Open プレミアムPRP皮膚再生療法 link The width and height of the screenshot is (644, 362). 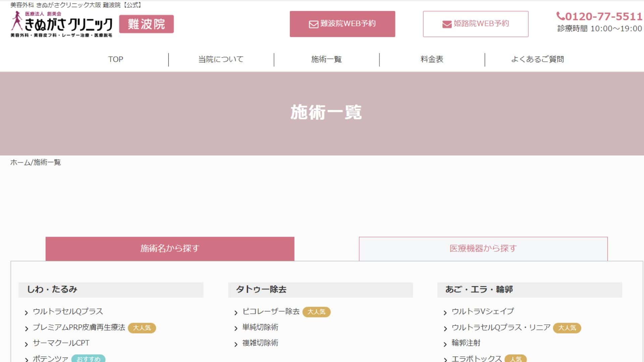(x=79, y=327)
